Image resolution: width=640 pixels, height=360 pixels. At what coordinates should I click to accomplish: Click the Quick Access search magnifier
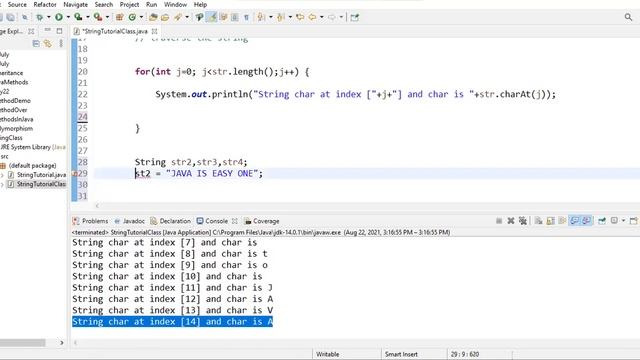(628, 17)
